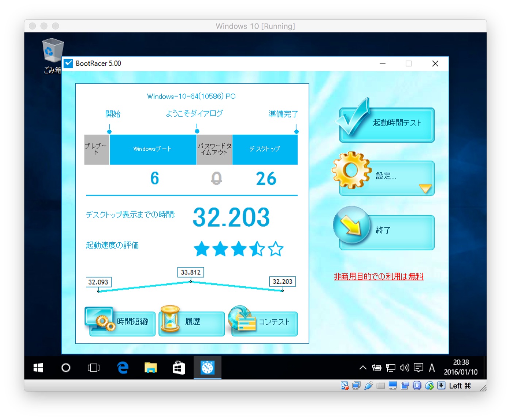
Task: Click the 32.093 graph data point label
Action: (98, 282)
